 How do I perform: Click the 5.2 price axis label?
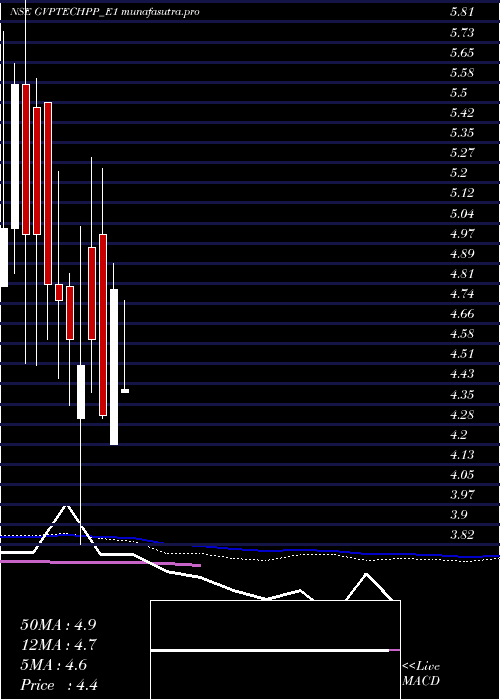click(x=458, y=173)
